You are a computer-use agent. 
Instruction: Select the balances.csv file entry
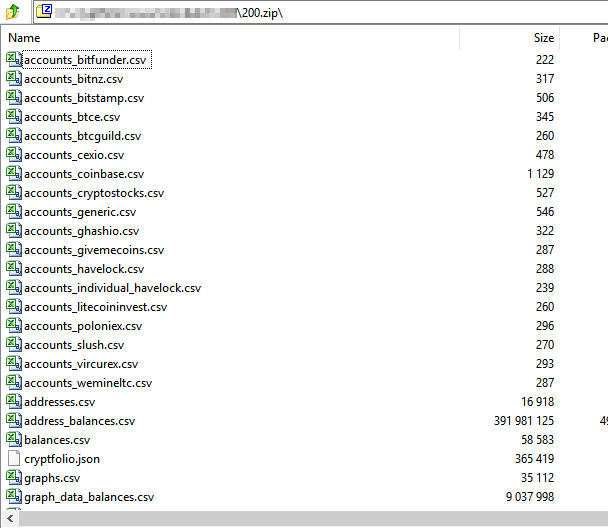pyautogui.click(x=57, y=440)
